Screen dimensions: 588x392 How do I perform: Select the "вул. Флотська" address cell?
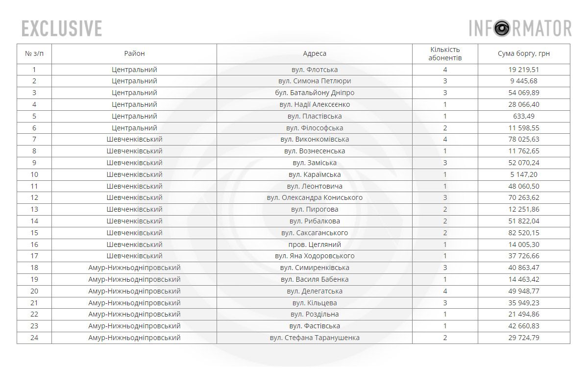tap(315, 70)
